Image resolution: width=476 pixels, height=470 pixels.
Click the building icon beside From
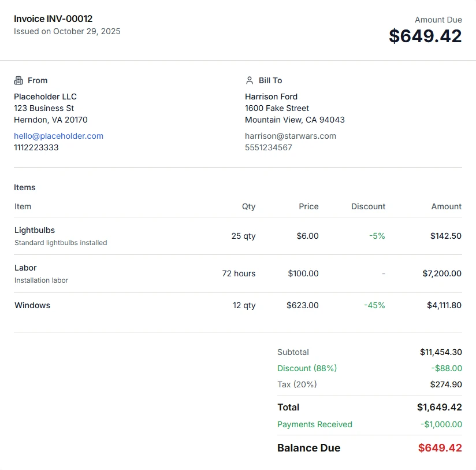point(18,80)
